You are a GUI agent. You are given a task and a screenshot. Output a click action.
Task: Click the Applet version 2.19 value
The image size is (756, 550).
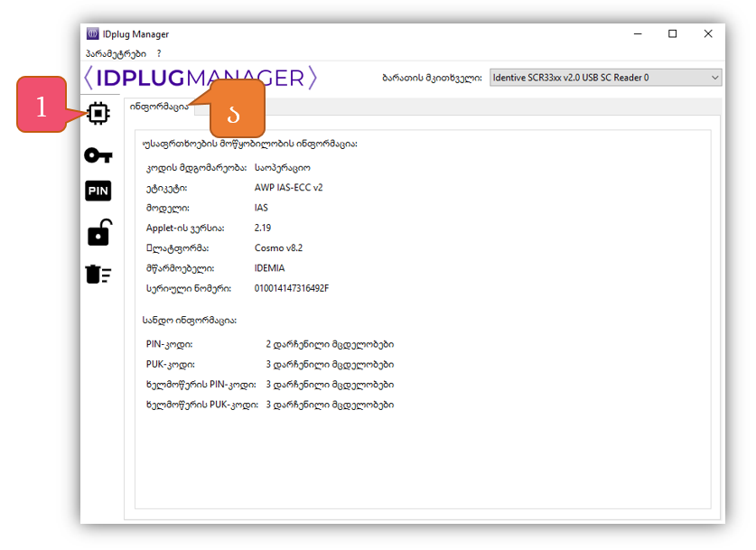pos(263,228)
